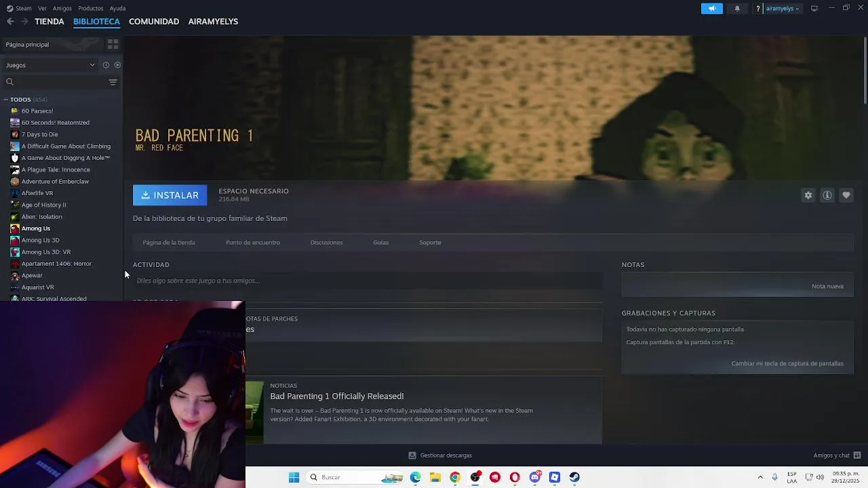The image size is (868, 488).
Task: Switch to the COMUNIDAD tab
Action: point(154,22)
